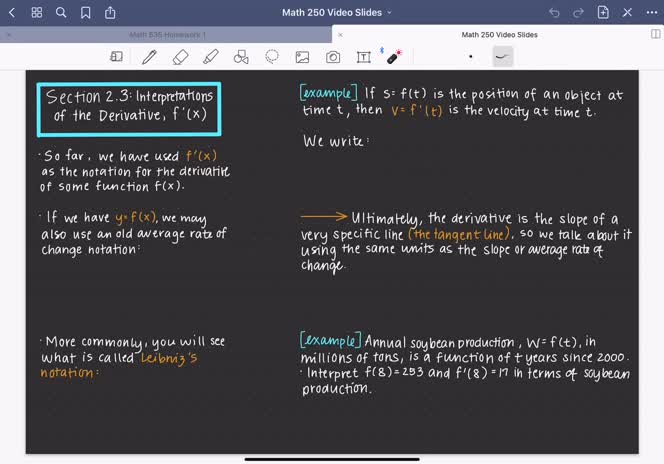Select the Shapes tool

point(241,57)
